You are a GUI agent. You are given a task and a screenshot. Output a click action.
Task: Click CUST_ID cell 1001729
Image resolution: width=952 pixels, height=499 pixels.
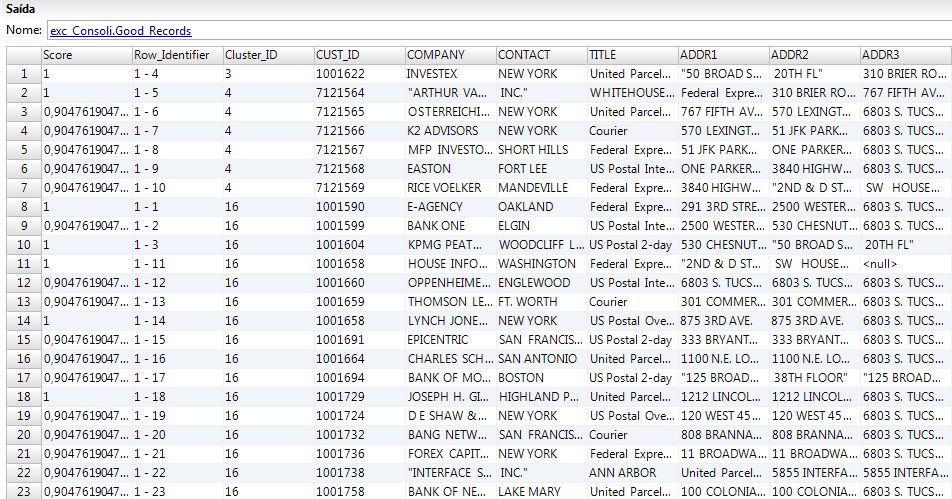(x=360, y=396)
